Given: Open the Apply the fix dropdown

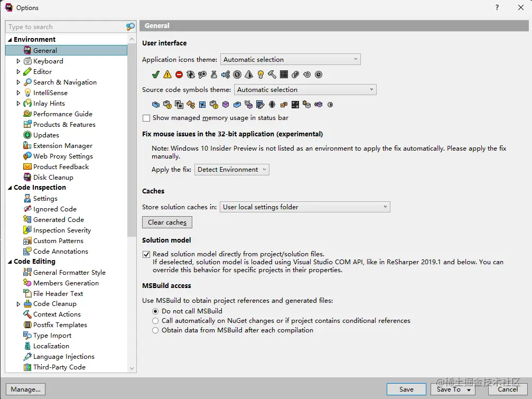Looking at the screenshot, I should click(232, 170).
